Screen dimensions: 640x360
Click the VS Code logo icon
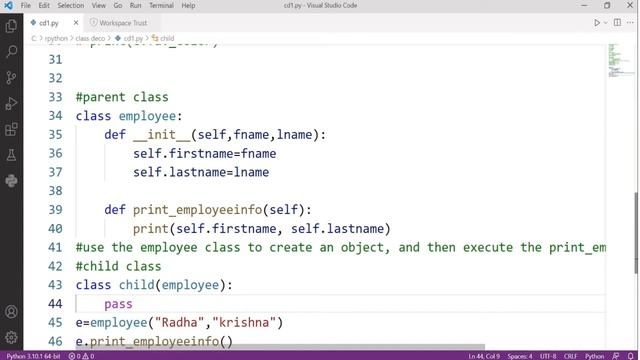click(8, 5)
